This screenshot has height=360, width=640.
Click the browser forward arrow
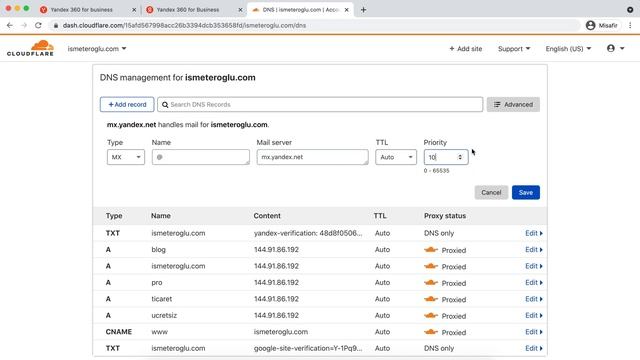tap(24, 25)
